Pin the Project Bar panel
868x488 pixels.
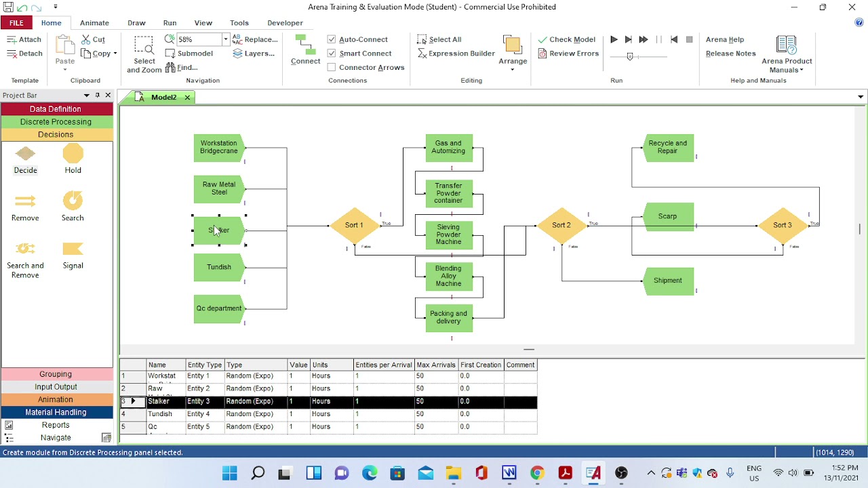pos(97,96)
